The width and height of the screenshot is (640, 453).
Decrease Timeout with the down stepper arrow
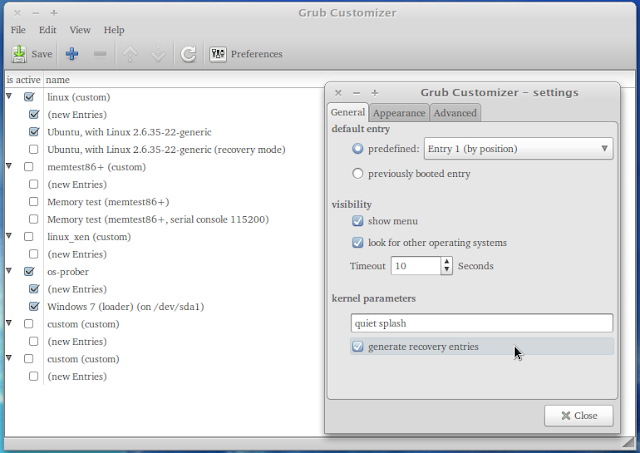coord(447,270)
